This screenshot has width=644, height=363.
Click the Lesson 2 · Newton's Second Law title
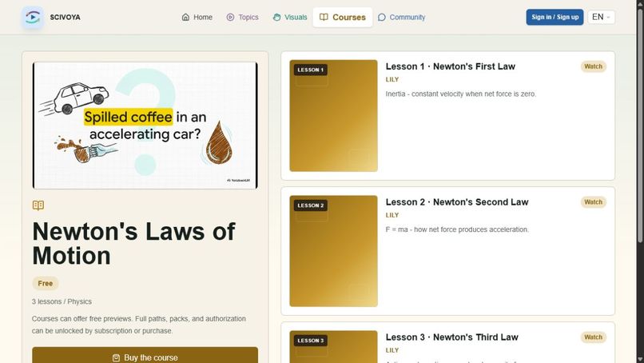(457, 202)
